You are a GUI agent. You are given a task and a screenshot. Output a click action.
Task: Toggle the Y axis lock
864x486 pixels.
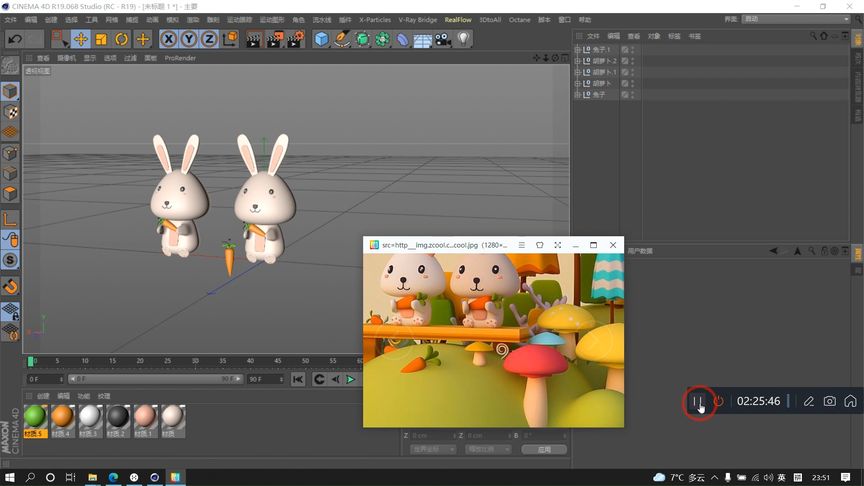tap(188, 39)
